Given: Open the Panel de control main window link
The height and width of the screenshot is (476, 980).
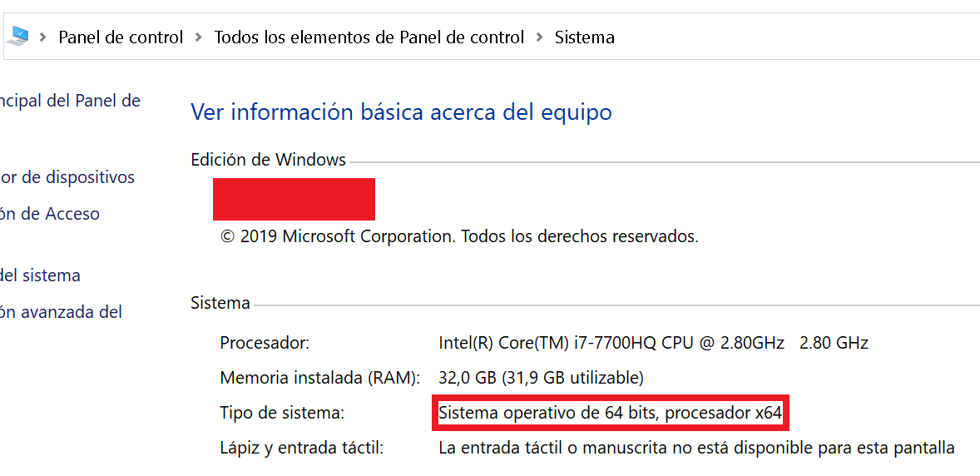Looking at the screenshot, I should (70, 102).
